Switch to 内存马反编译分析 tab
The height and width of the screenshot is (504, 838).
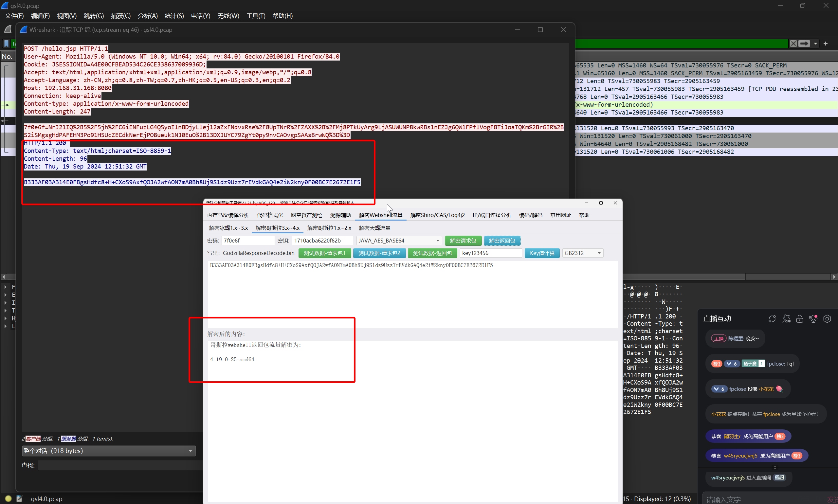(228, 215)
